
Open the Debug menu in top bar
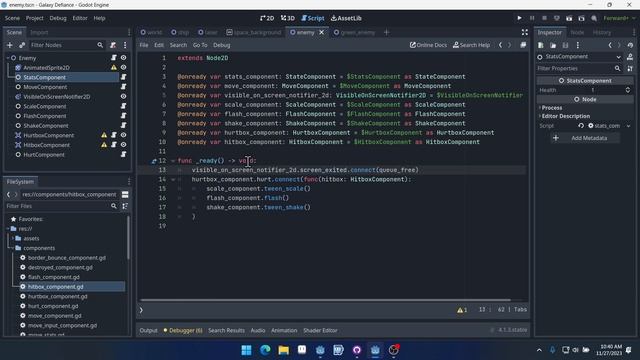[58, 18]
